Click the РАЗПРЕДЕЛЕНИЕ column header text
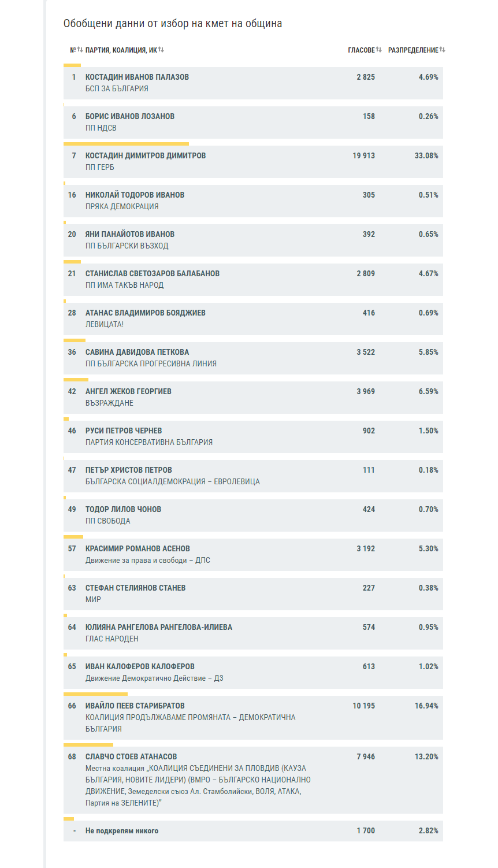498x868 pixels. 413,50
